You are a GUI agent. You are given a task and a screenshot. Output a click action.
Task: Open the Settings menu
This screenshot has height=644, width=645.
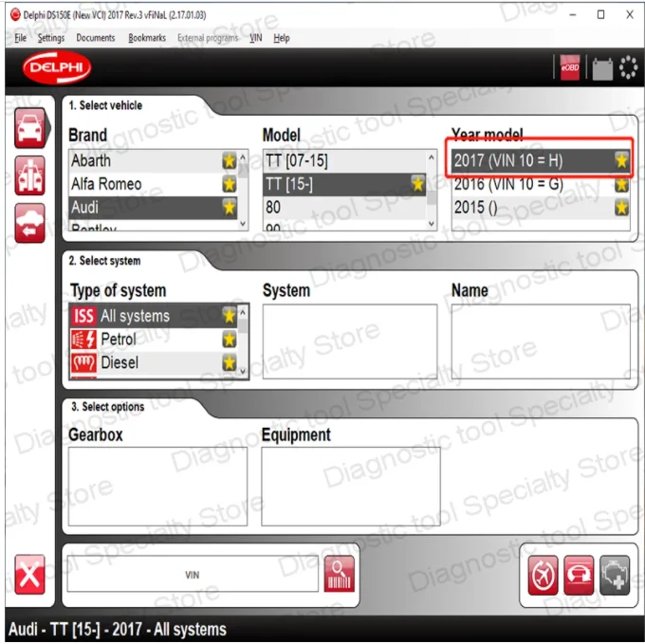tap(51, 38)
